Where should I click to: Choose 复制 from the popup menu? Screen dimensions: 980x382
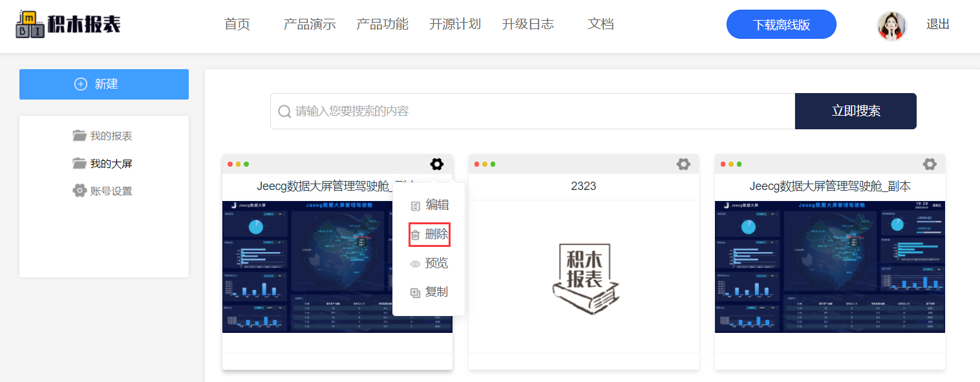(x=429, y=292)
